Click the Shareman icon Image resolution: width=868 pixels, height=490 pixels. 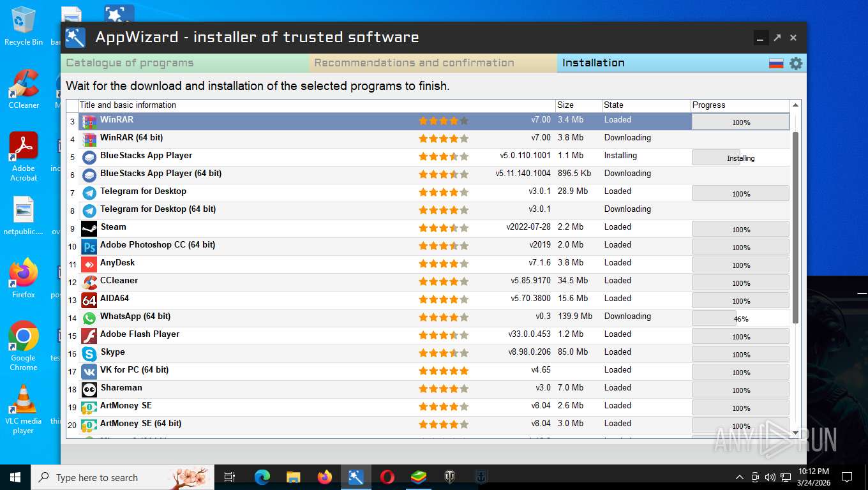[89, 389]
